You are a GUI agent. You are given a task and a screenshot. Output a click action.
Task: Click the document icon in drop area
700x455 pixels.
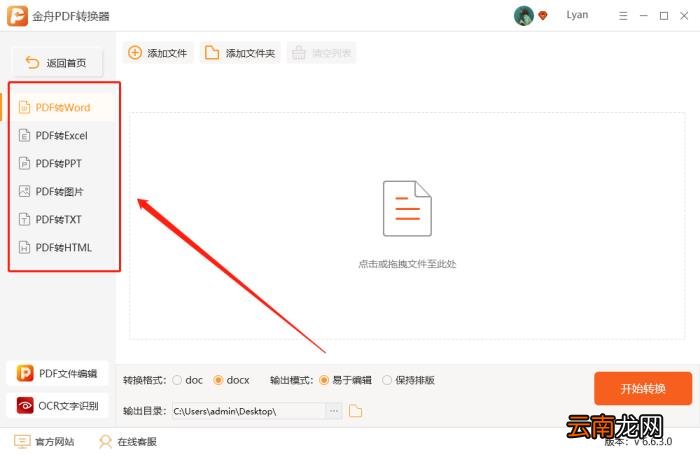click(x=407, y=209)
